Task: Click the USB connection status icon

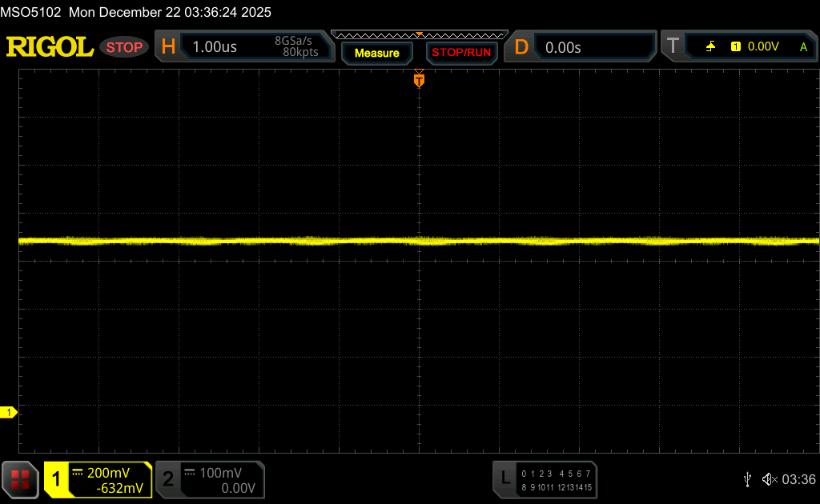Action: tap(747, 479)
